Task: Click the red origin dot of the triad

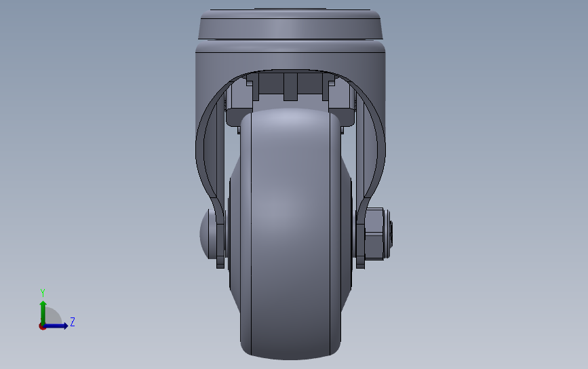Action: 42,327
